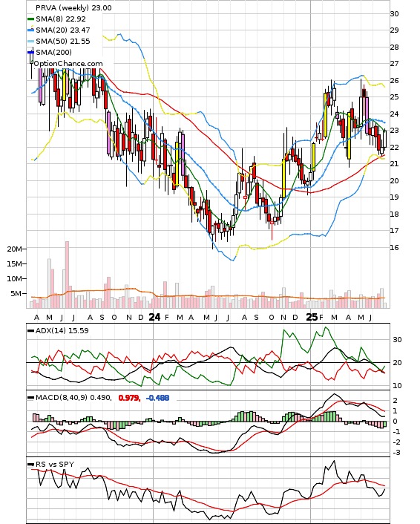This screenshot has height=524, width=420.
Task: Click the light blue SMA(50) legend marker
Action: pyautogui.click(x=30, y=42)
